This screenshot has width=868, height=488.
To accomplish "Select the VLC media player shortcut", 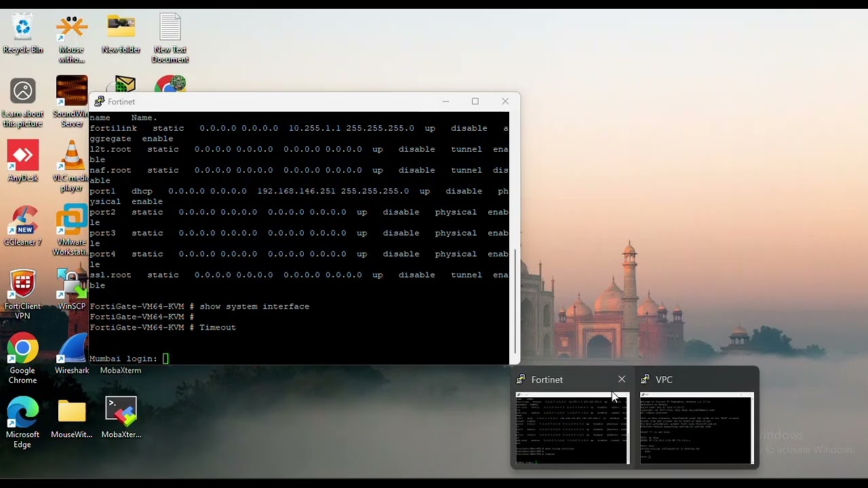I will [x=72, y=166].
